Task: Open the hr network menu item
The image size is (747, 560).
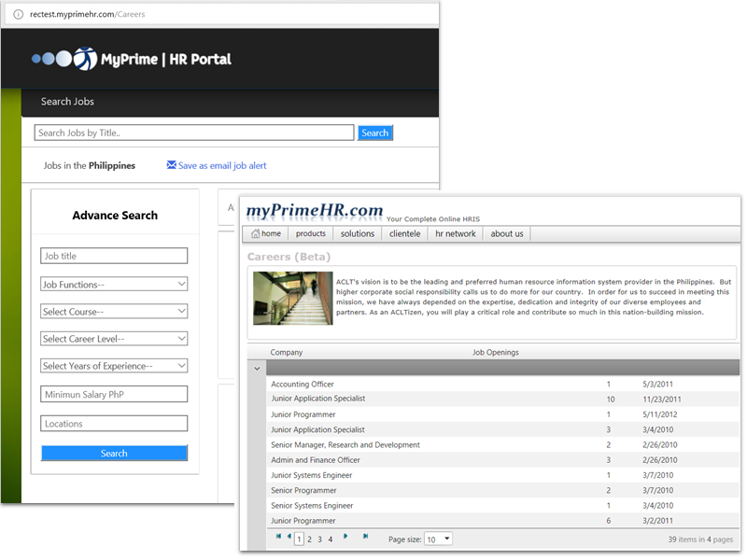Action: coord(456,233)
